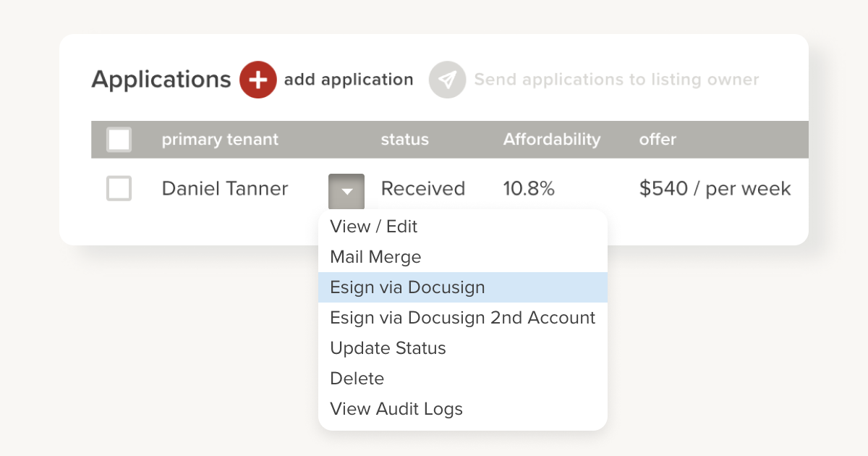The height and width of the screenshot is (456, 868).
Task: Choose Esign via Docusign
Action: pos(407,287)
